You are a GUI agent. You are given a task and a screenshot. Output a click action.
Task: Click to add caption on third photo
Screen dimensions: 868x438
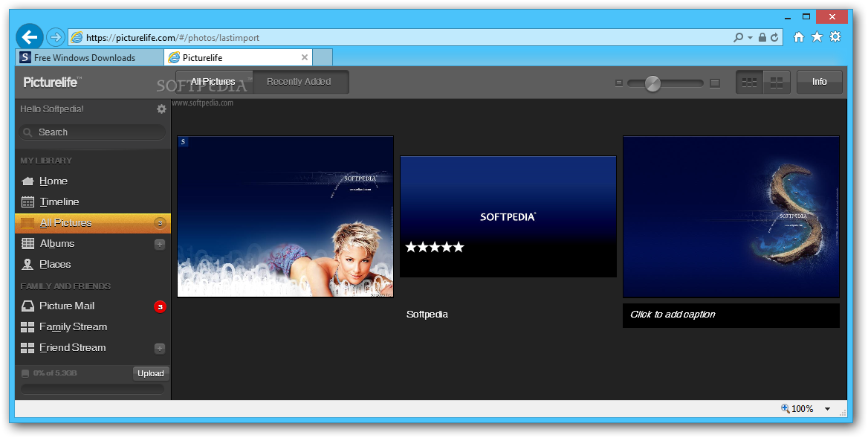click(x=731, y=315)
